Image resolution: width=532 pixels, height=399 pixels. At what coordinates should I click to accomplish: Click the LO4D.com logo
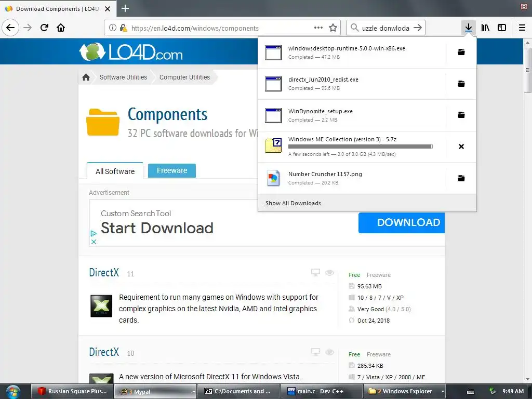click(x=131, y=52)
